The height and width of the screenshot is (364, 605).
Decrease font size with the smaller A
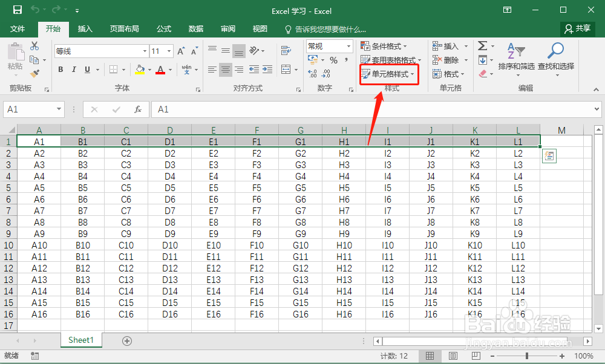coord(194,51)
